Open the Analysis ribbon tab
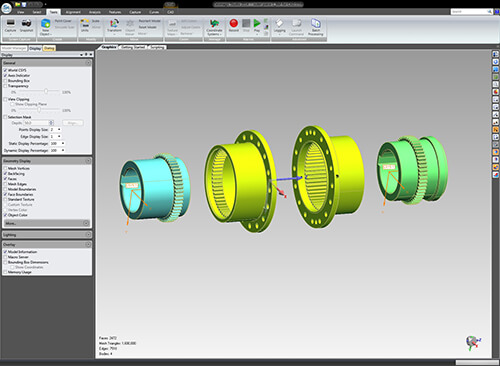The image size is (500, 366). [95, 12]
